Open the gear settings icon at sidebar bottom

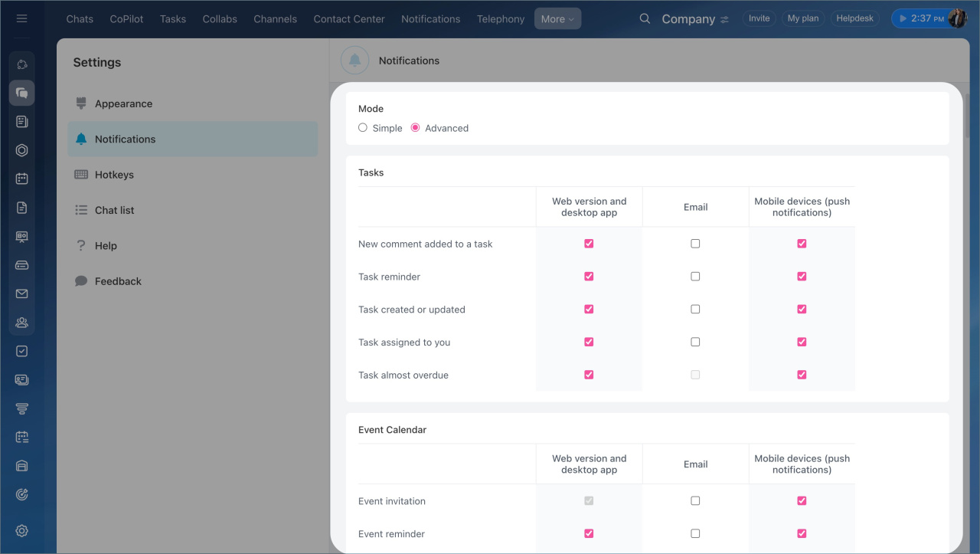point(21,530)
